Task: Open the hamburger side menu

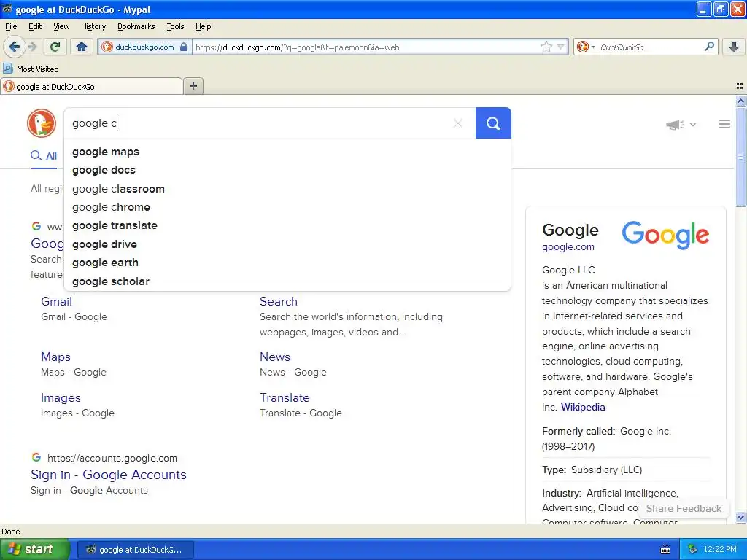Action: (724, 124)
